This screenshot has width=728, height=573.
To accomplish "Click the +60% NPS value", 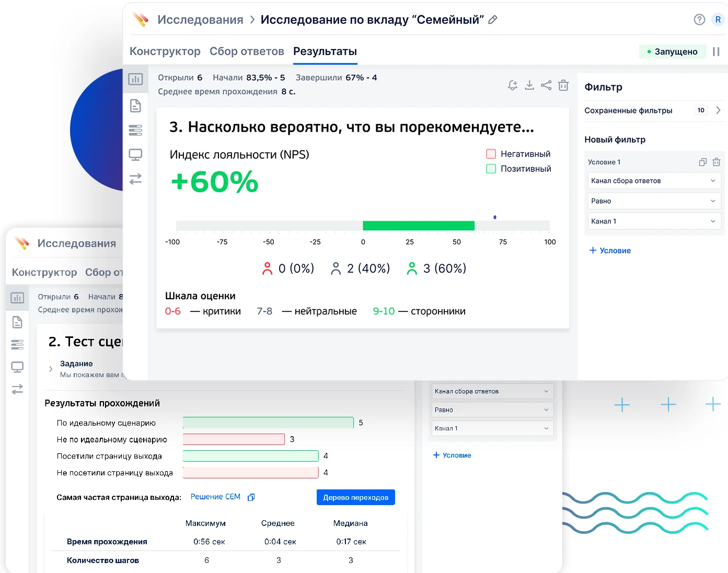I will (x=215, y=182).
